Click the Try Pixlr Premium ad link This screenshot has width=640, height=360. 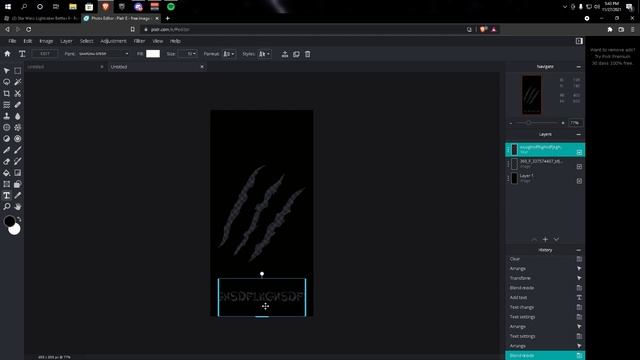612,57
